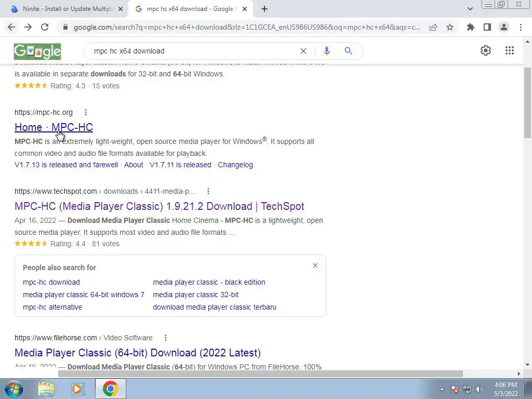The image size is (532, 399).
Task: Run the search with the magnifier icon
Action: [x=348, y=51]
